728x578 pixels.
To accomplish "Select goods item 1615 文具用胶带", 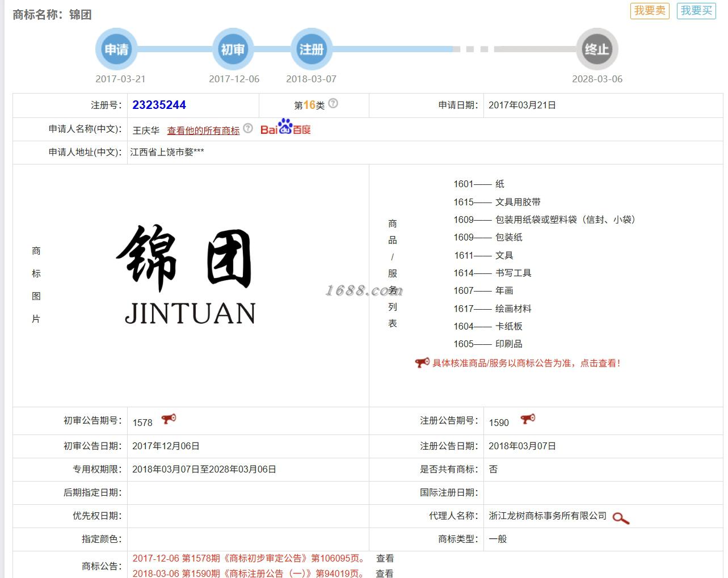I will pyautogui.click(x=497, y=202).
